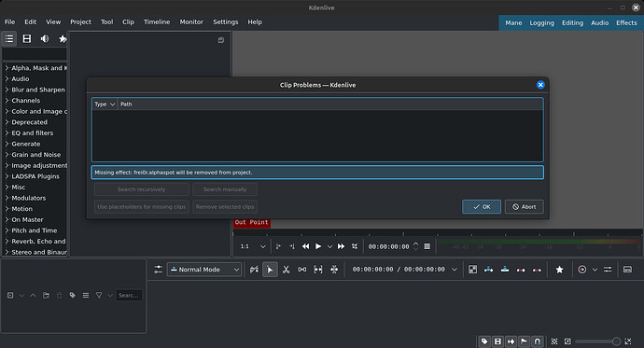
Task: Click the effects search input field
Action: click(x=35, y=54)
